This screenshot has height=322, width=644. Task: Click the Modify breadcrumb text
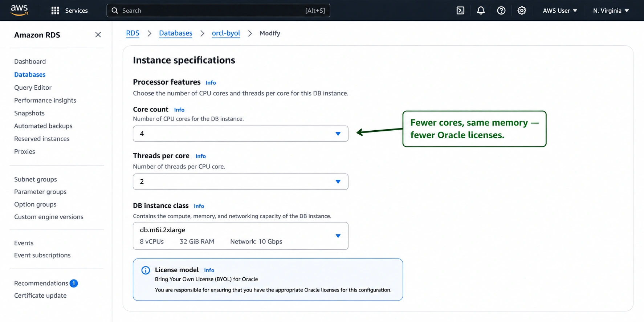click(x=270, y=33)
